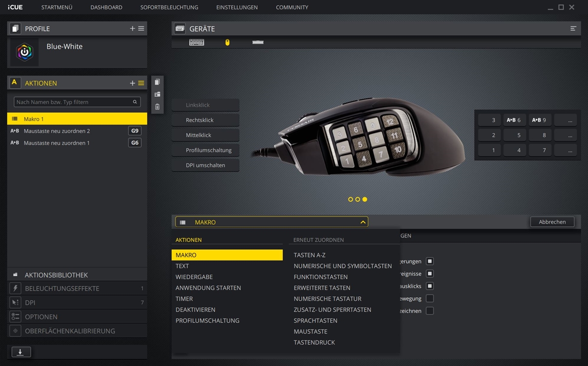Click the Mittelklick button
Viewport: 588px width, 366px height.
(205, 135)
